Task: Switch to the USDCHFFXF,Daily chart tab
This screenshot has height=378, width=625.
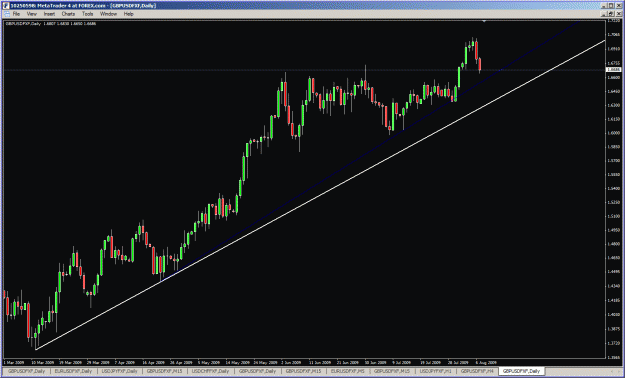Action: [x=211, y=371]
